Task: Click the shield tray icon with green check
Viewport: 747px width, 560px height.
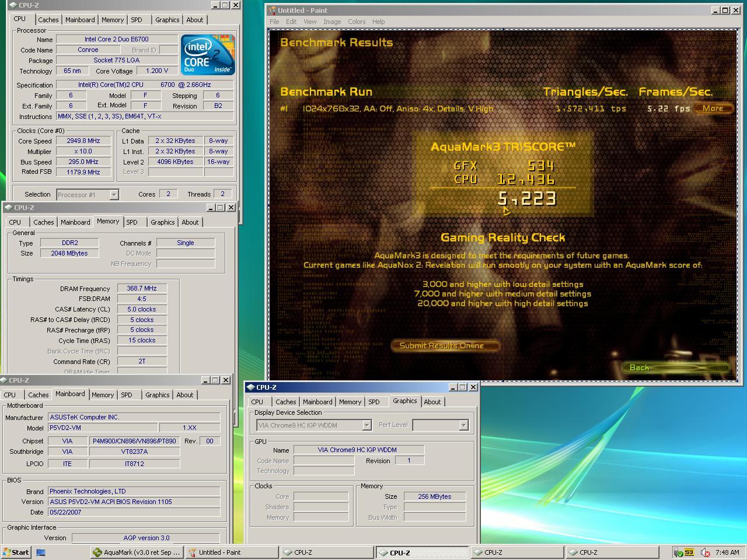Action: point(679,552)
